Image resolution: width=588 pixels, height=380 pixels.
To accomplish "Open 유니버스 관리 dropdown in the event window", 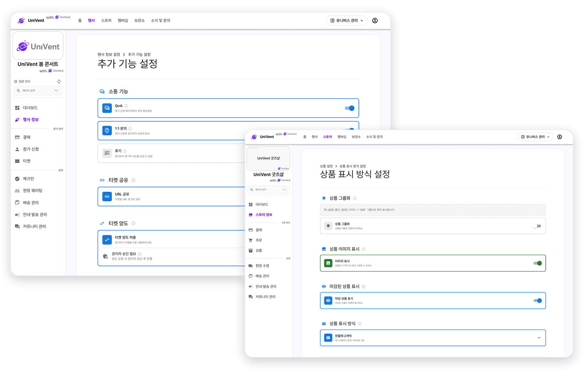I will tap(347, 20).
